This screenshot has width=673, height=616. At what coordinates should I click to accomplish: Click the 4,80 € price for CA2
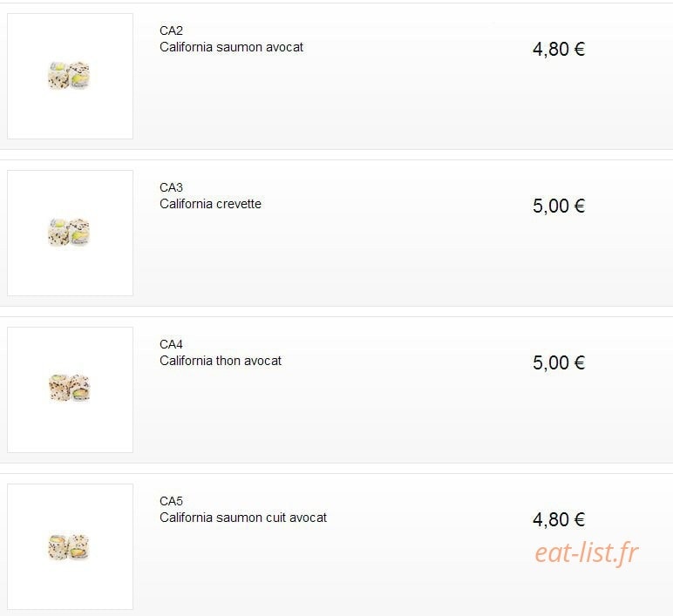pos(559,50)
